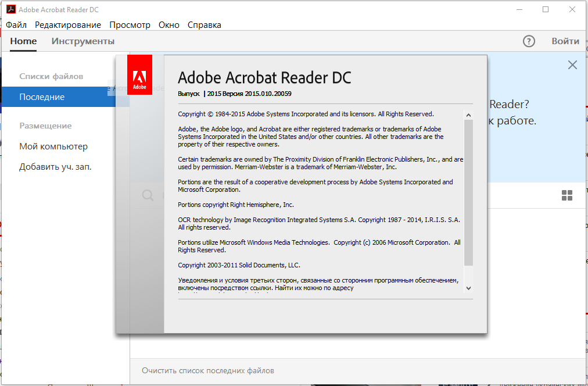Click the Adobe Acrobat Reader DC heading
Image resolution: width=588 pixels, height=386 pixels.
point(264,78)
